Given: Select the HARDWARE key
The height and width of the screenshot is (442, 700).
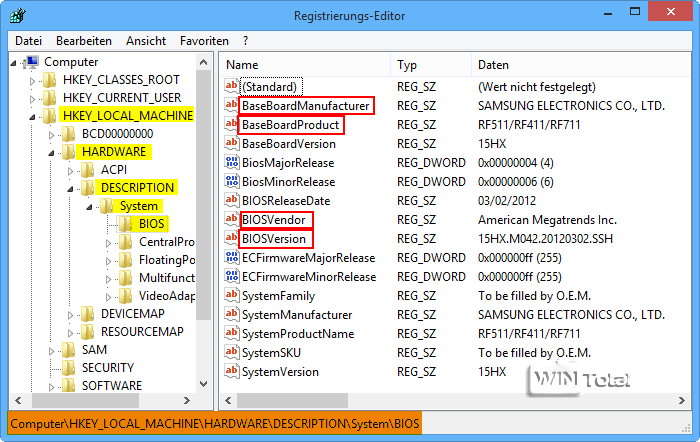Looking at the screenshot, I should tap(114, 152).
